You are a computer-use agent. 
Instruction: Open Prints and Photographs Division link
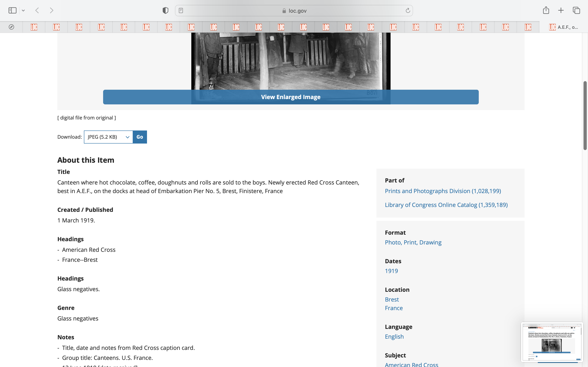(x=443, y=191)
